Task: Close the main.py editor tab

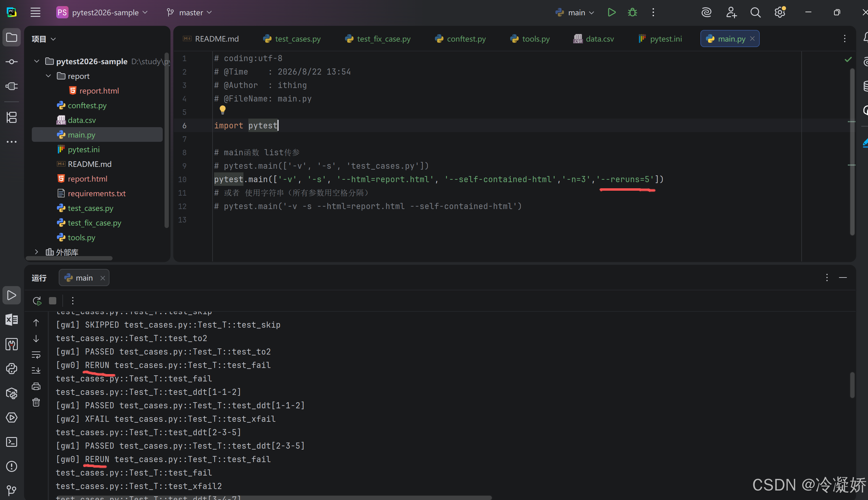Action: pos(752,39)
